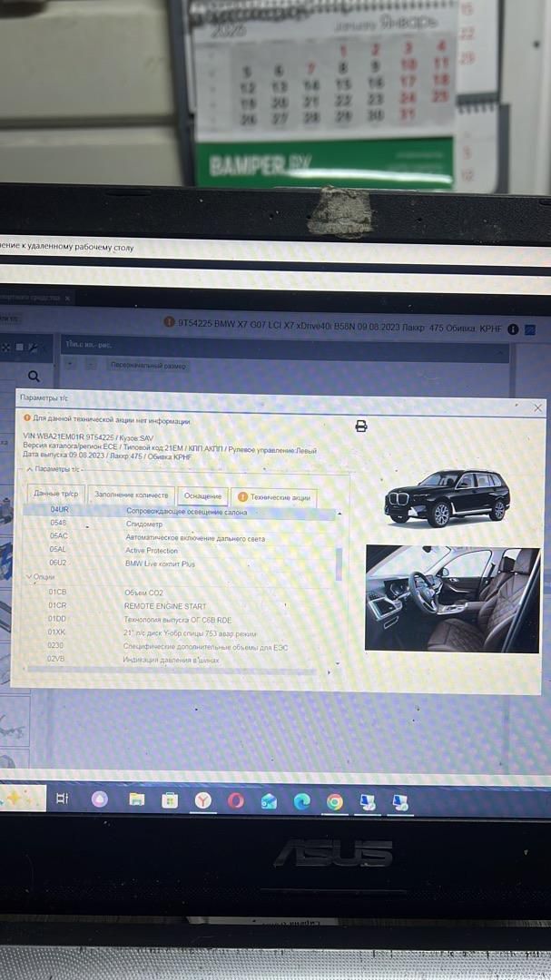This screenshot has width=551, height=980.
Task: Launch Google Chrome from the taskbar
Action: [335, 802]
